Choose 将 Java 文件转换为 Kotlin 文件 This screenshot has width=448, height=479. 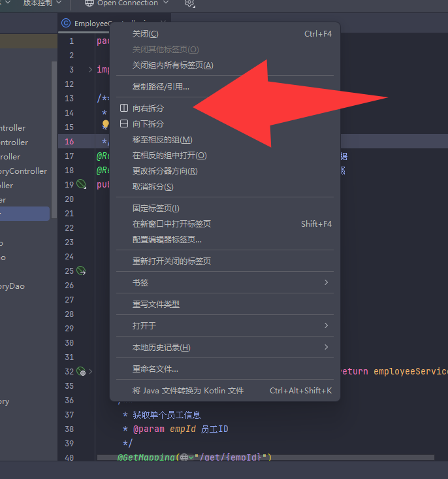(x=225, y=390)
